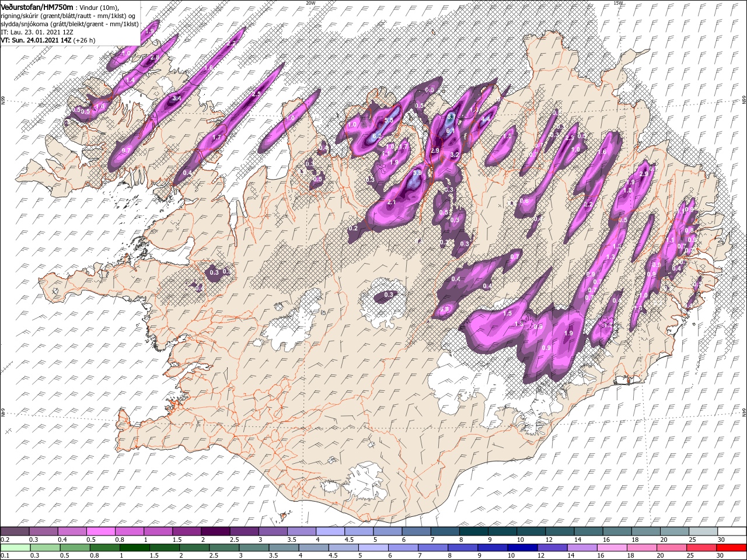Click the 6.2 precipitation value
The height and width of the screenshot is (560, 747).
pyautogui.click(x=377, y=136)
